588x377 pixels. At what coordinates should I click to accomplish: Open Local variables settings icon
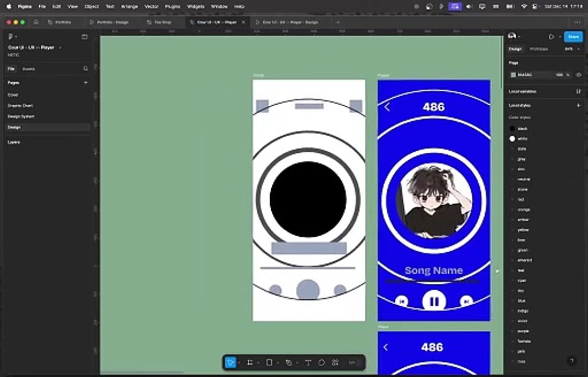(578, 92)
